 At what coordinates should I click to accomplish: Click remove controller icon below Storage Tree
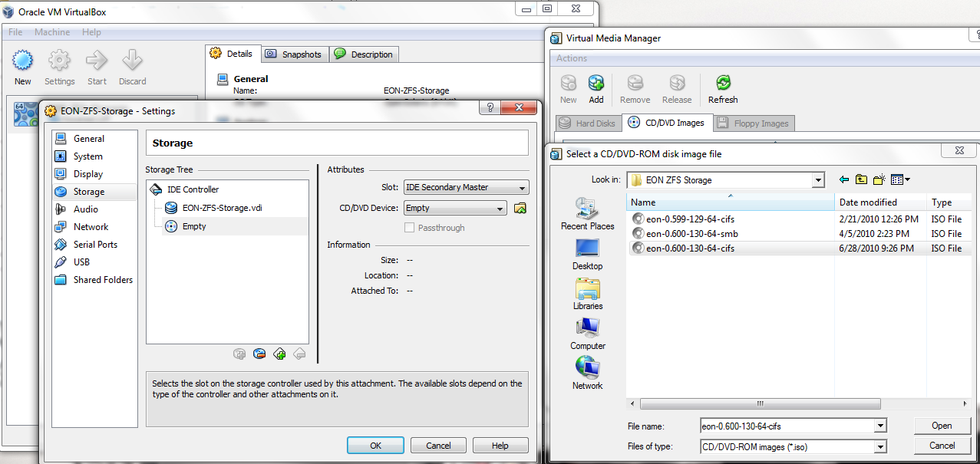coord(259,354)
